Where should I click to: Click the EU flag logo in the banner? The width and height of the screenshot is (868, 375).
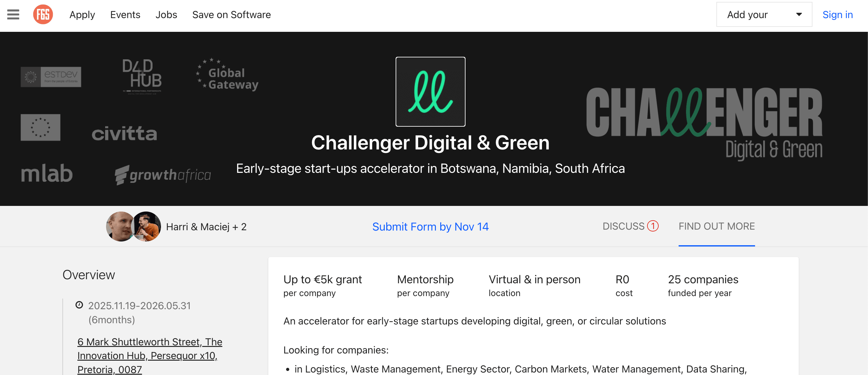[x=40, y=127]
